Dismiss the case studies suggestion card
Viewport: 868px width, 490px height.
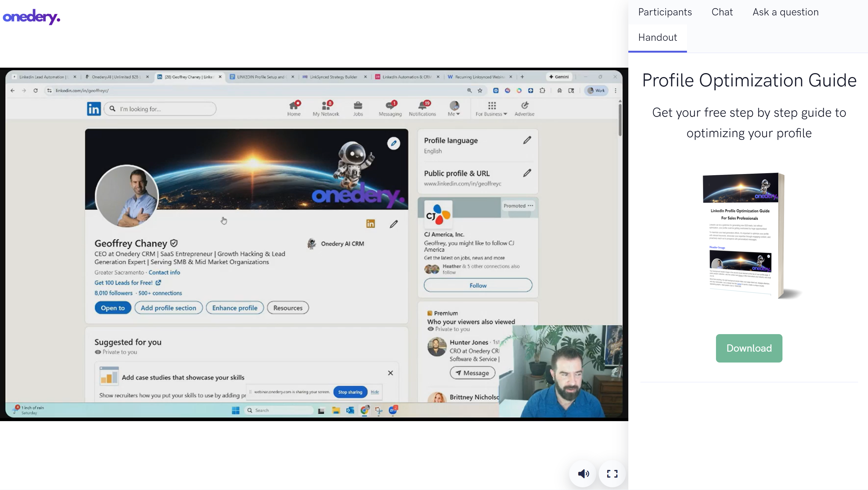(390, 373)
